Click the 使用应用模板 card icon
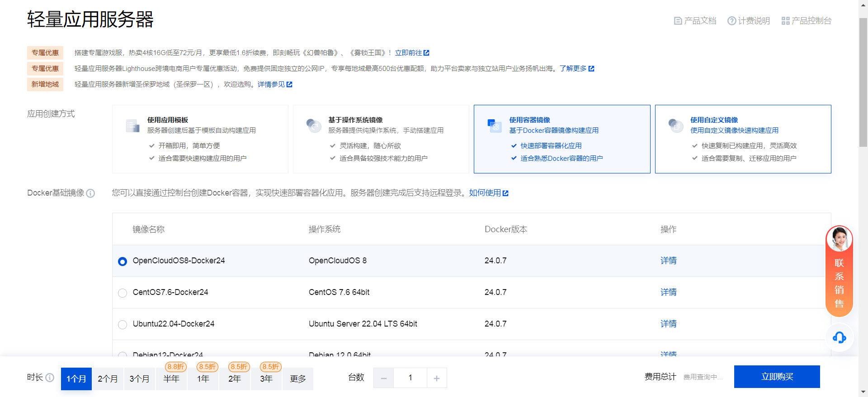 click(x=133, y=126)
